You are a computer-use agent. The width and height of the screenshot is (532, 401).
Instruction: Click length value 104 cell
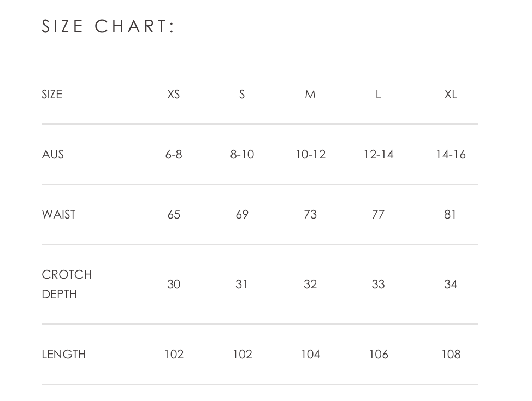coord(310,355)
